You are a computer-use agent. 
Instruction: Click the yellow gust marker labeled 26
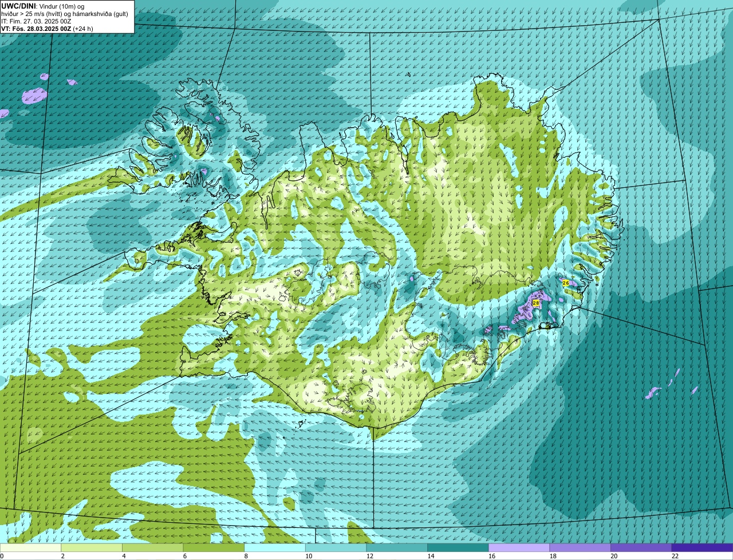click(566, 283)
